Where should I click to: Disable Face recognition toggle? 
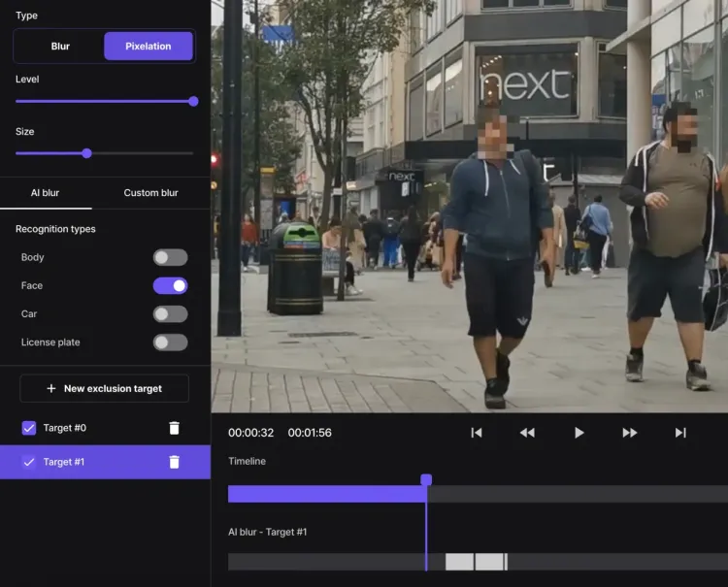tap(170, 286)
